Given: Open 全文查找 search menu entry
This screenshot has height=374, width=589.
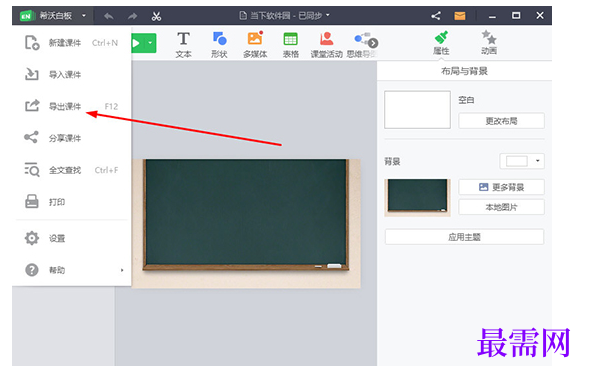Looking at the screenshot, I should click(x=71, y=170).
